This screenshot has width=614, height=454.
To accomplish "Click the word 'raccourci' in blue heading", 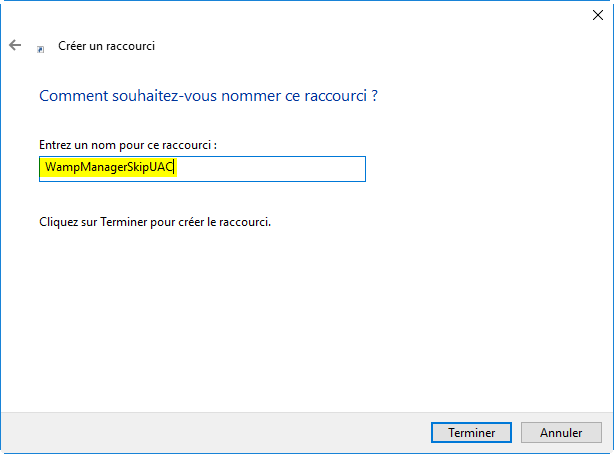I will coord(336,96).
